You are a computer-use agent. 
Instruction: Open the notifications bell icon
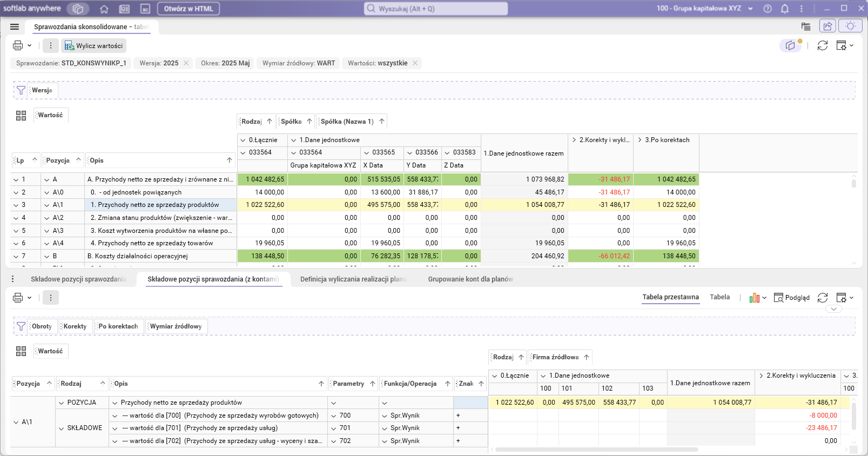785,9
